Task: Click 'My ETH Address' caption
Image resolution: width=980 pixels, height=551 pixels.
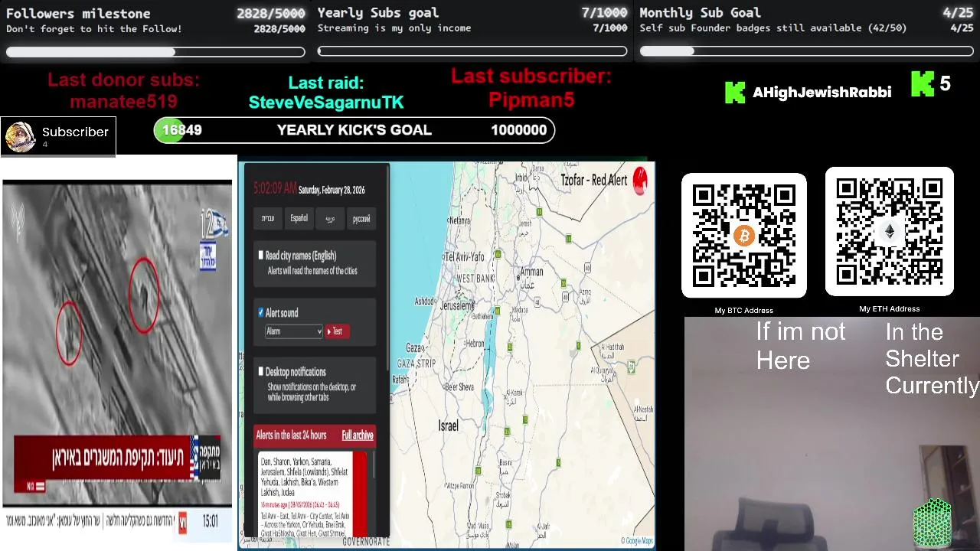Action: [889, 308]
